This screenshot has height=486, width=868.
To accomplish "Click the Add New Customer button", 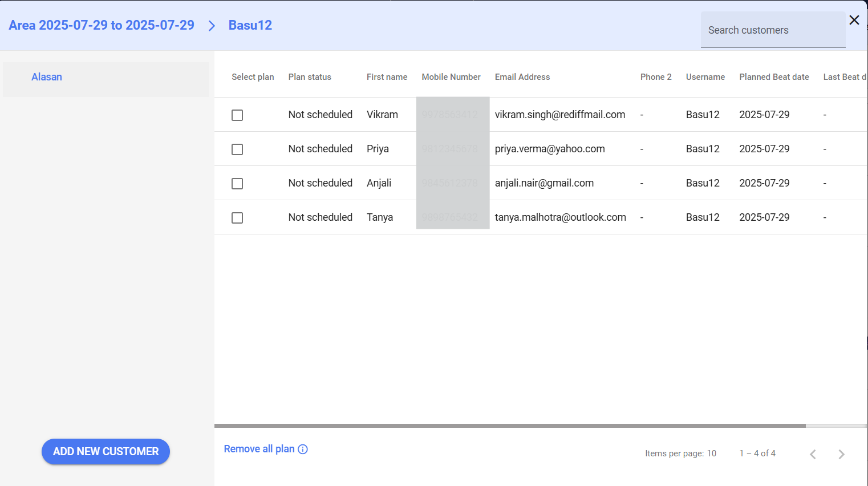I will pyautogui.click(x=106, y=451).
